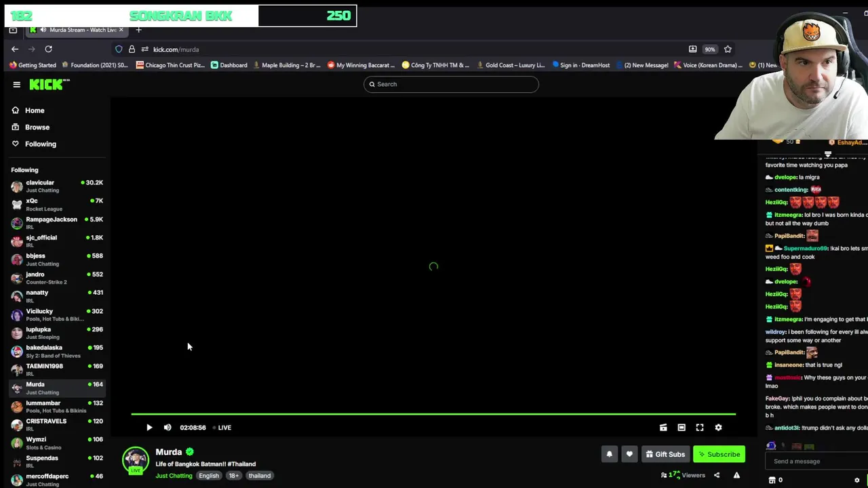Click Murda's channel avatar
This screenshot has width=868, height=488.
(136, 460)
